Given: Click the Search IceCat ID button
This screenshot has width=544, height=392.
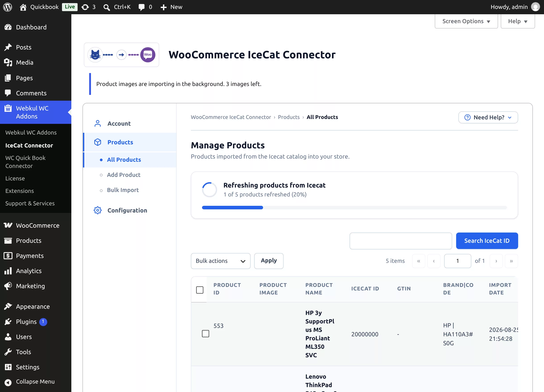Looking at the screenshot, I should 487,241.
